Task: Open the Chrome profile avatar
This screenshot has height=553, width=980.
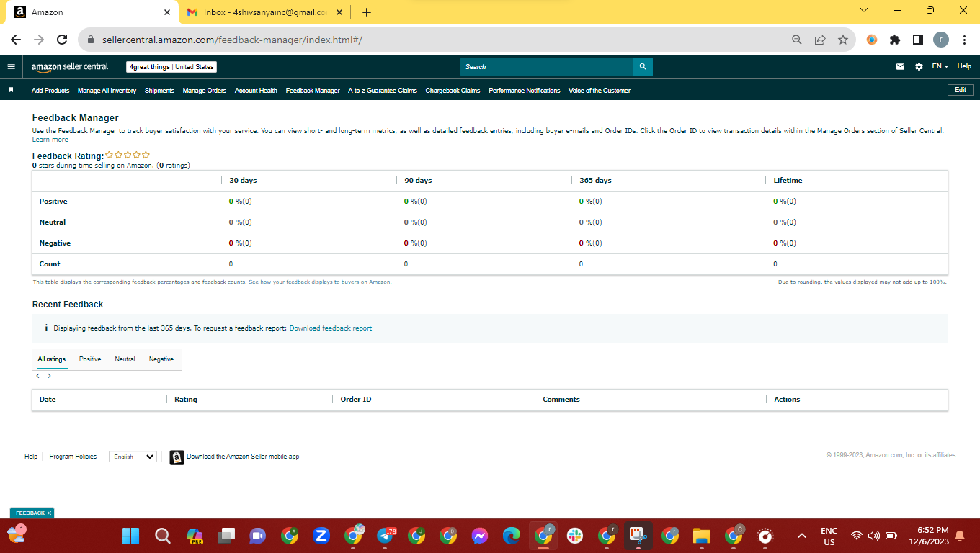Action: coord(941,40)
